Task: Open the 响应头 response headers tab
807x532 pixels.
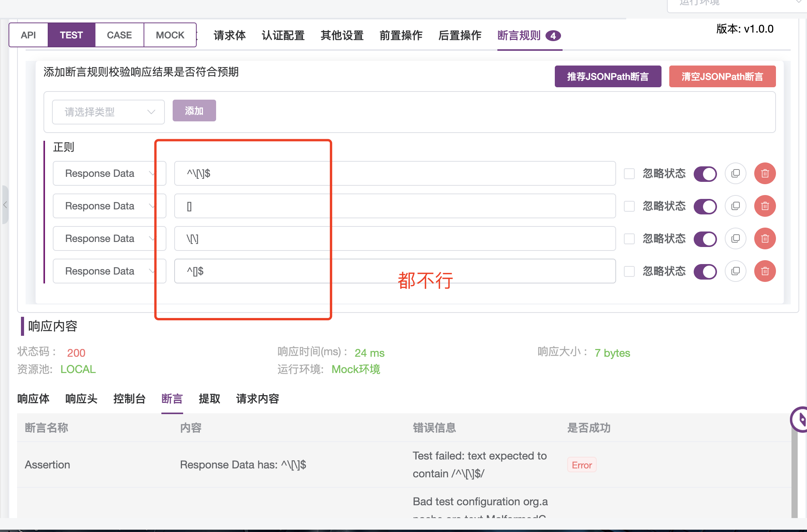Action: click(x=81, y=399)
